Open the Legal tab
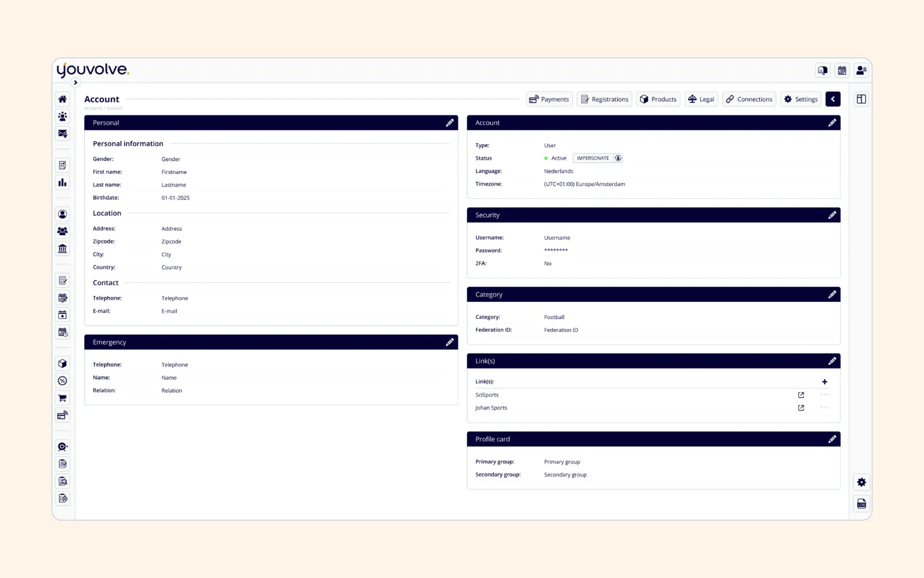Screen dimensions: 924x578 tap(701, 99)
